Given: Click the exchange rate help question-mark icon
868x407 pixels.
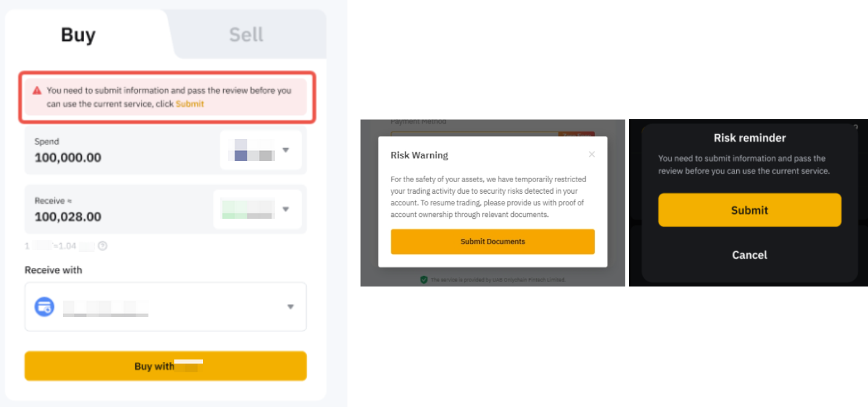Looking at the screenshot, I should click(x=102, y=246).
